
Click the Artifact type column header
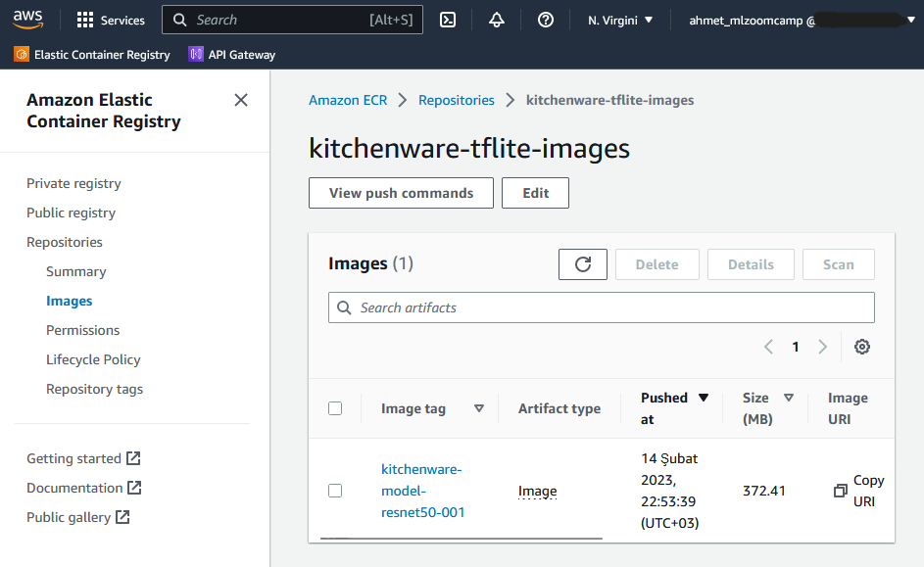(x=559, y=408)
